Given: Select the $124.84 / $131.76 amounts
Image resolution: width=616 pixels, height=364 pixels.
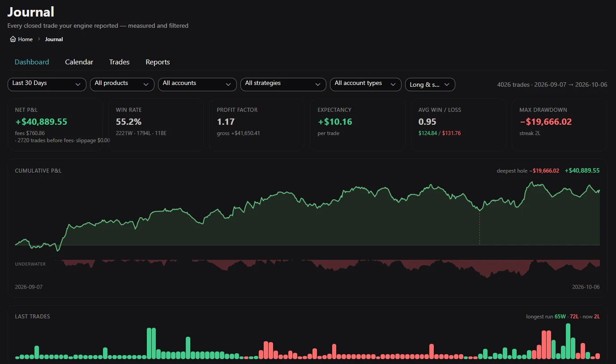Looking at the screenshot, I should [x=440, y=133].
